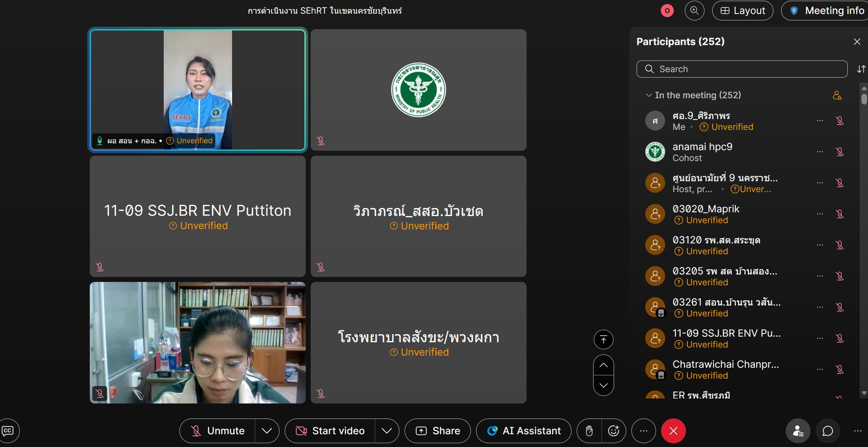This screenshot has width=868, height=447.
Task: Click the zoom magnifier icon at top
Action: 694,11
